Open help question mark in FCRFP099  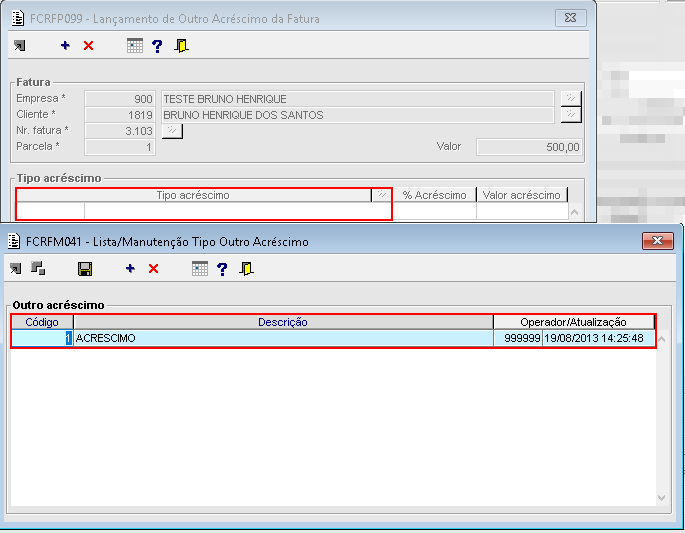[x=157, y=46]
